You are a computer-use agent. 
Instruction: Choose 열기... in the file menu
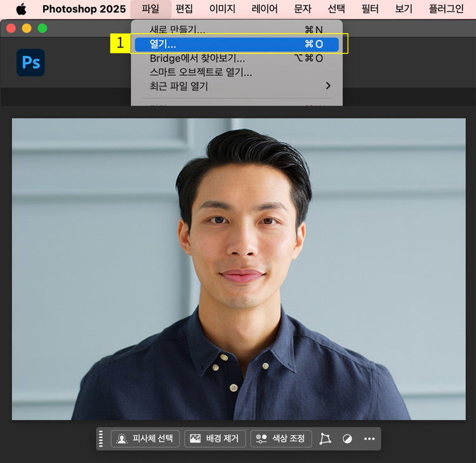point(237,44)
